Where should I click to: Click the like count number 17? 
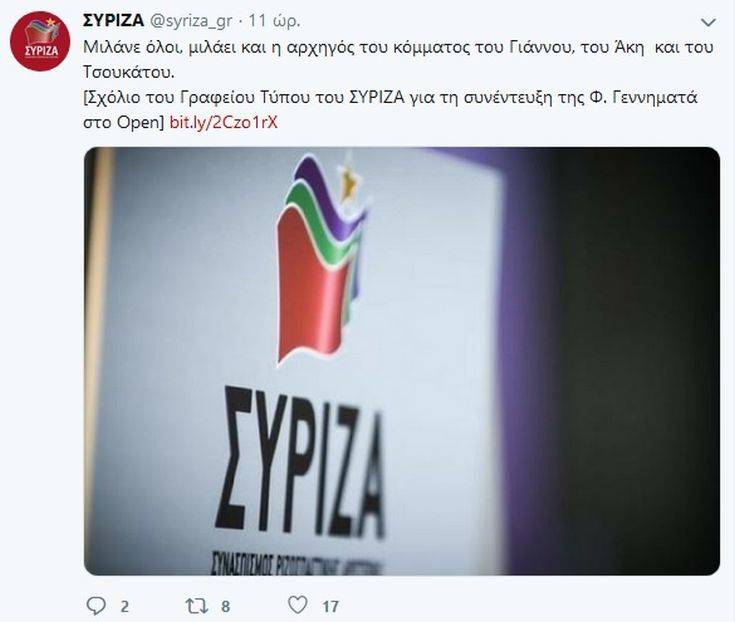[330, 607]
